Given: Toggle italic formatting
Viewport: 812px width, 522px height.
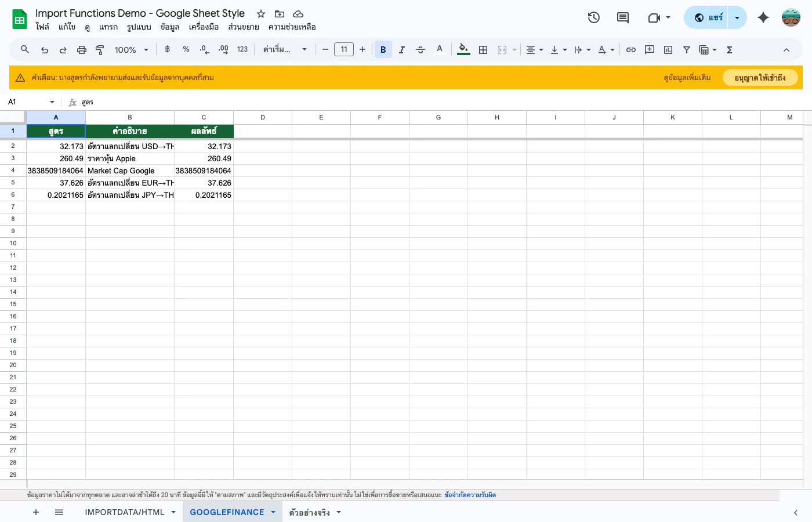Looking at the screenshot, I should click(402, 49).
